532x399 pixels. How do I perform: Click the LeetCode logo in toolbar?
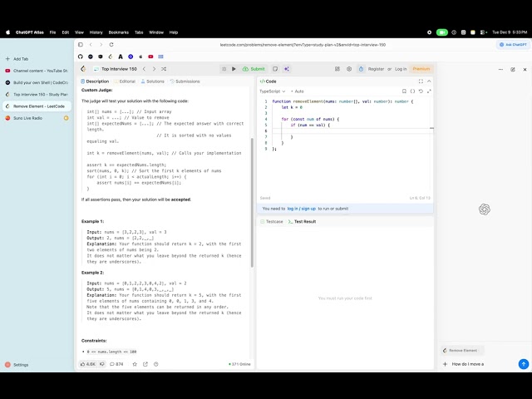[x=83, y=69]
